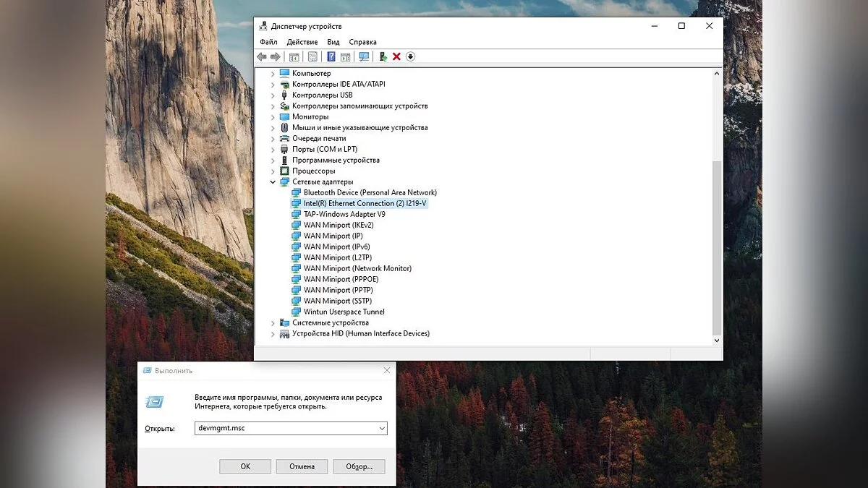Viewport: 868px width, 488px height.
Task: Expand the Процессоры category
Action: click(273, 171)
